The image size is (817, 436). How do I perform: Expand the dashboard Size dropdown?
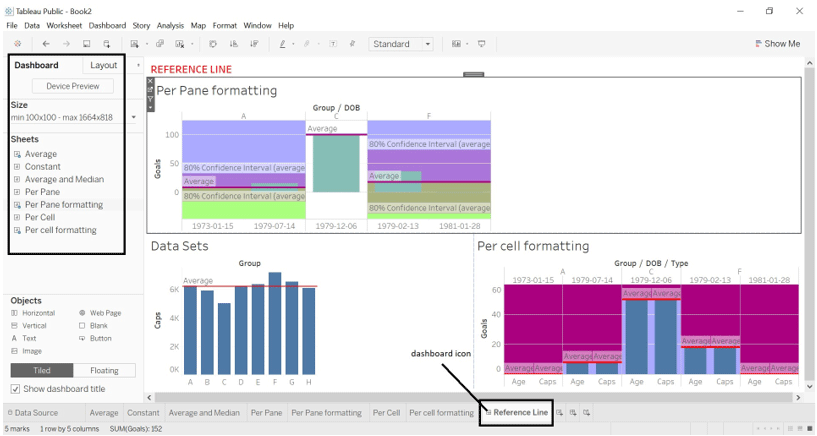pyautogui.click(x=134, y=117)
